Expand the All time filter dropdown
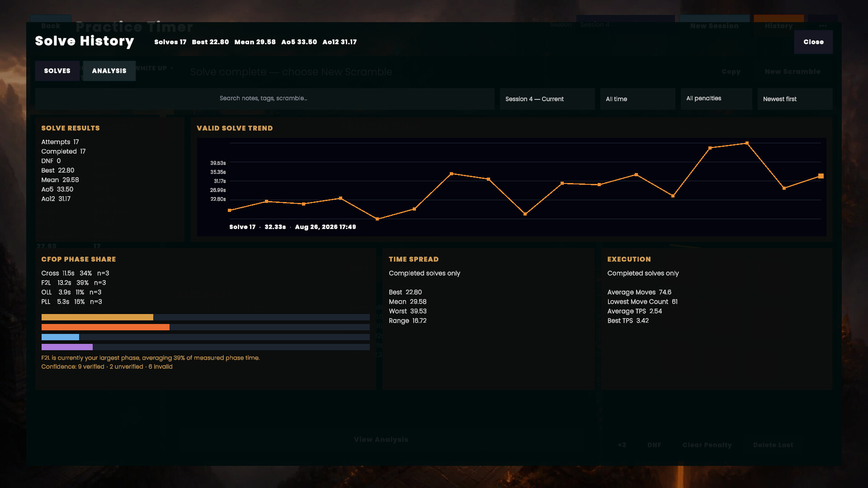 click(637, 99)
